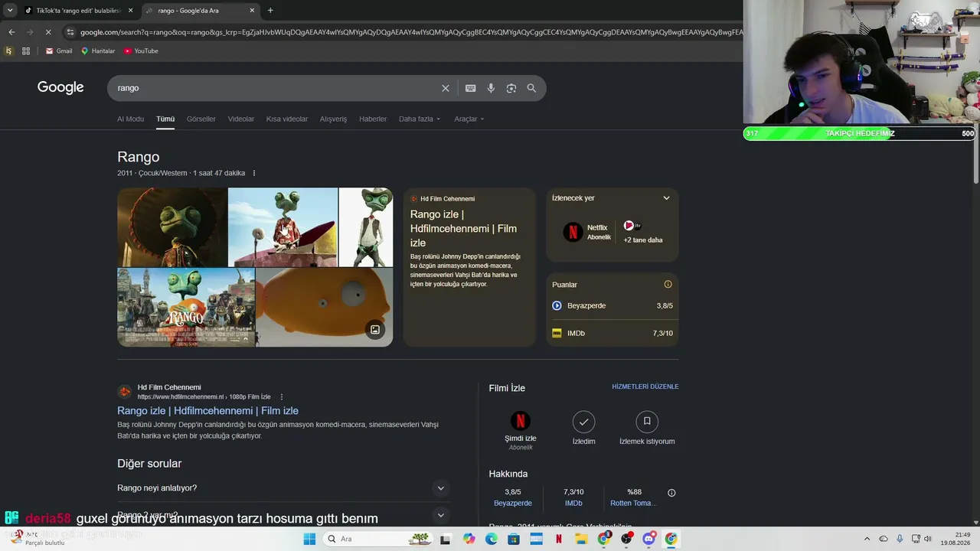Open the YouTube bookmark

141,51
